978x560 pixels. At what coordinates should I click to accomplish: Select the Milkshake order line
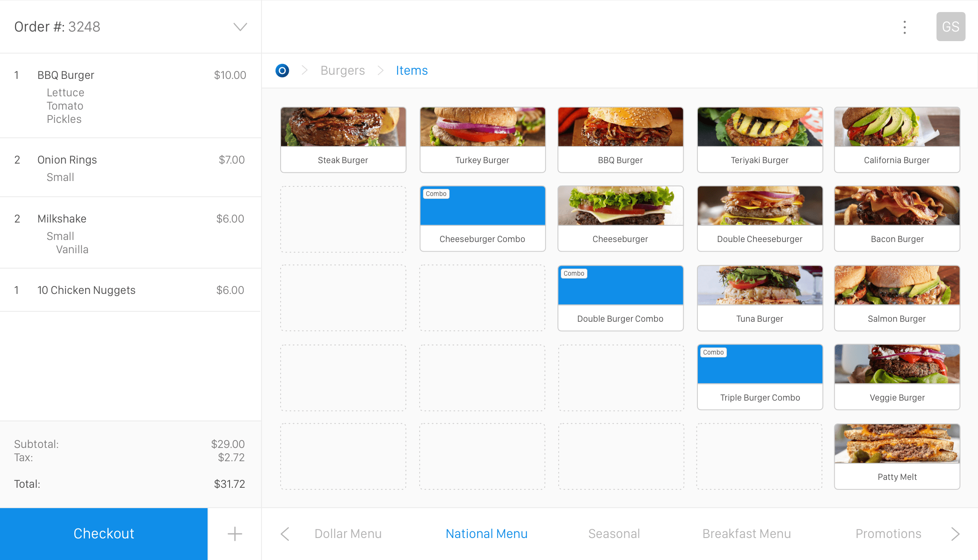click(x=130, y=232)
